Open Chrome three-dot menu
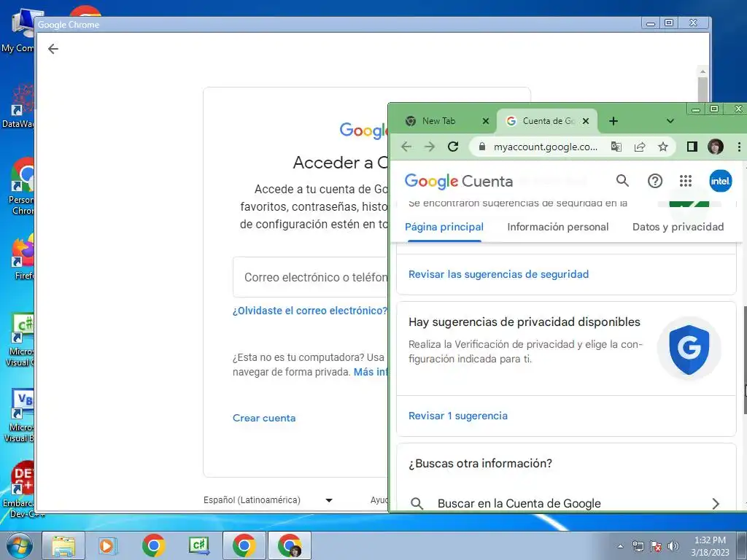 (x=739, y=147)
